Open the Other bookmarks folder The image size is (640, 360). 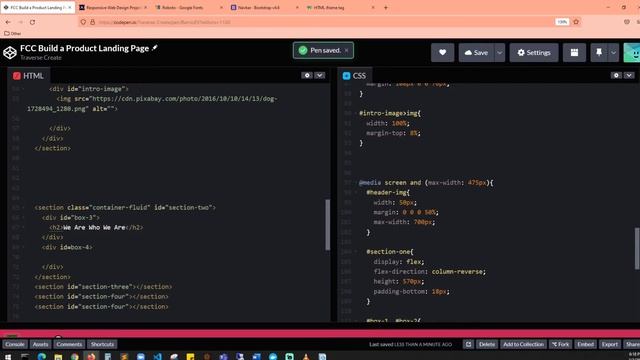(x=13, y=33)
